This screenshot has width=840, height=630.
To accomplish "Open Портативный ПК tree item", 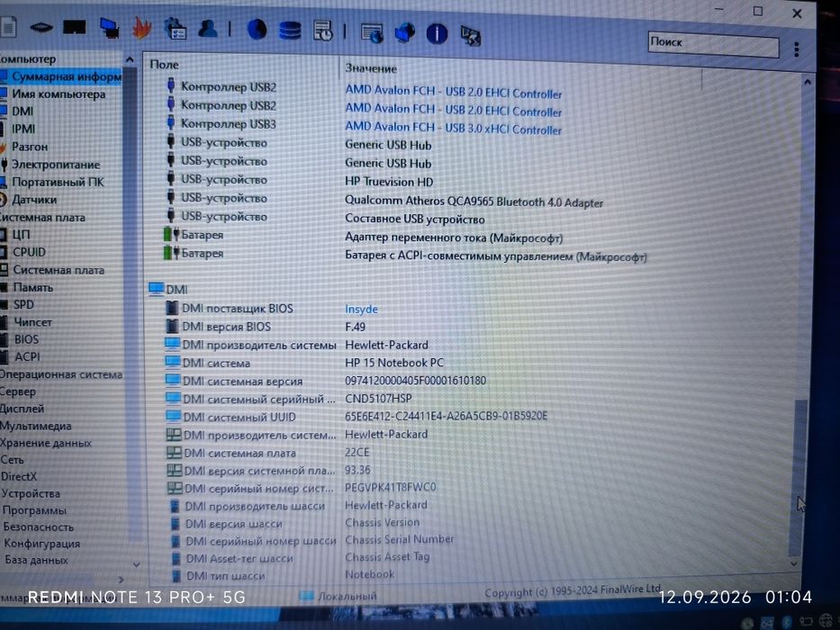I will pos(58,182).
